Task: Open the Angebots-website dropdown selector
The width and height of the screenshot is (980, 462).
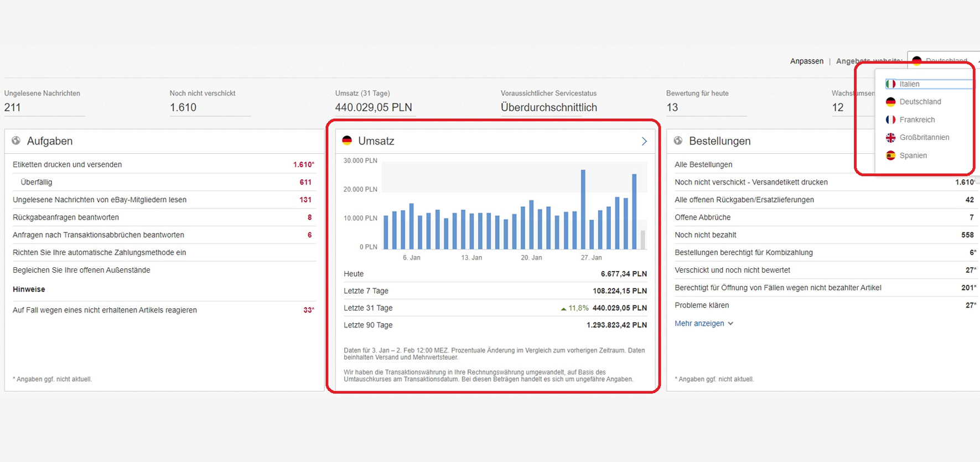Action: click(943, 60)
